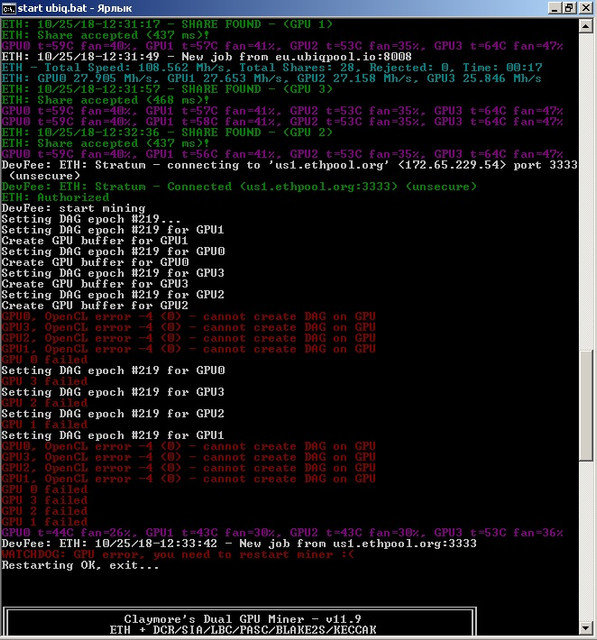
Task: Minimize the start ubiq.bat window
Action: [554, 8]
